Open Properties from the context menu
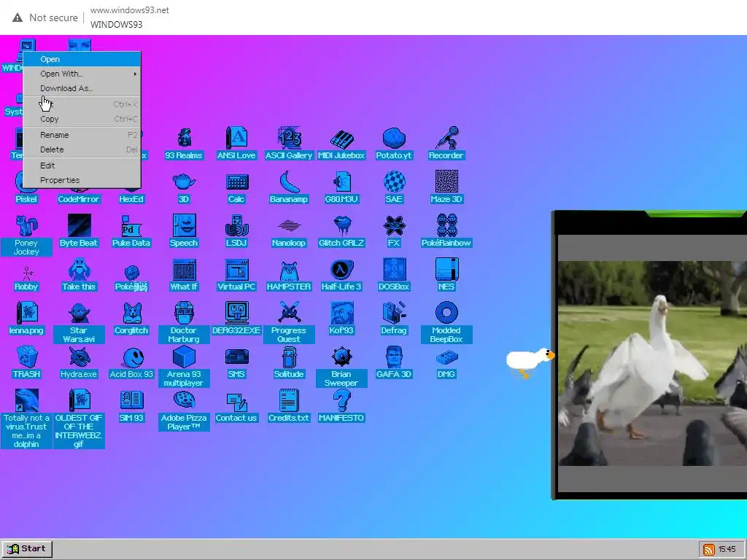This screenshot has height=560, width=747. coord(82,180)
